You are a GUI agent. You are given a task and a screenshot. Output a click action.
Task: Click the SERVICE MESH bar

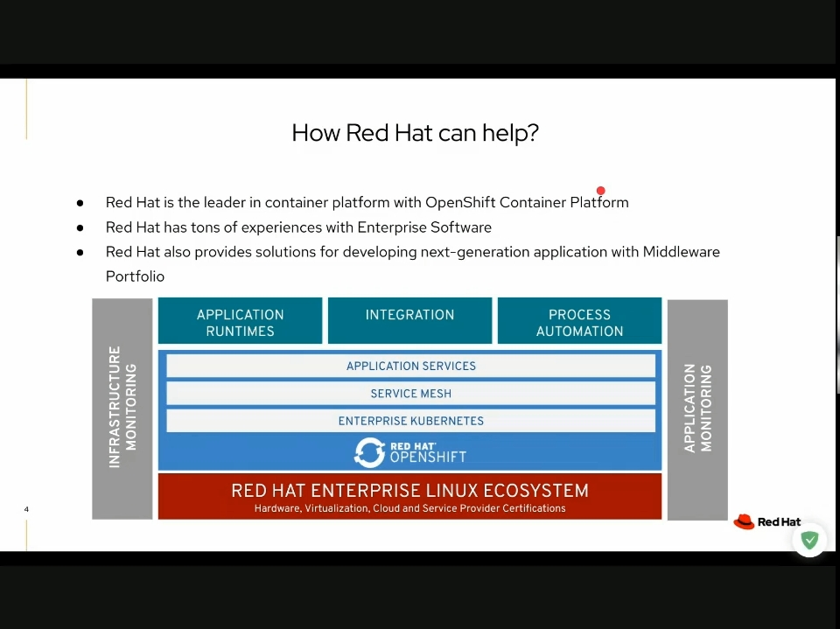pyautogui.click(x=410, y=393)
